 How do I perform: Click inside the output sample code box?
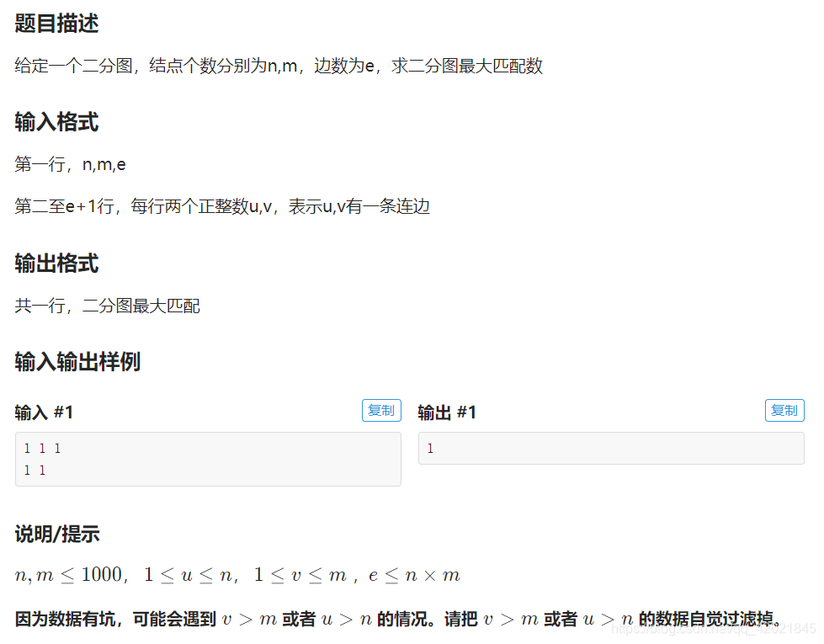(610, 448)
